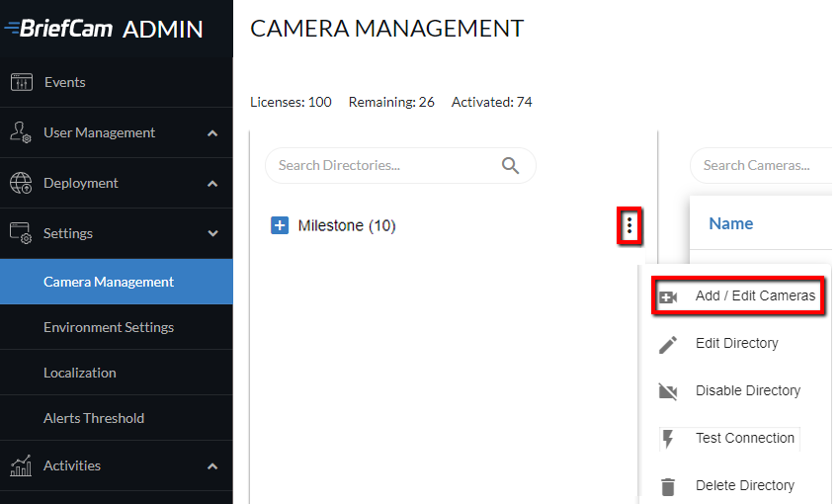Sort cameras by Name column header

pos(731,223)
